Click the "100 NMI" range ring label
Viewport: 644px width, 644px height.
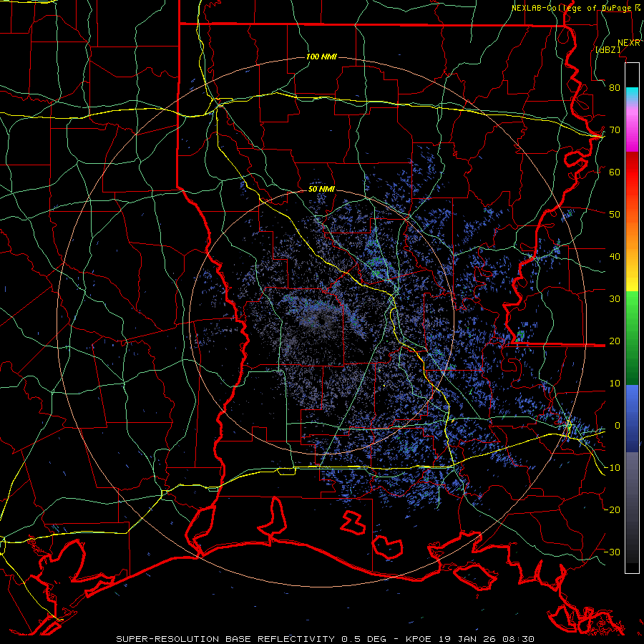[x=321, y=57]
